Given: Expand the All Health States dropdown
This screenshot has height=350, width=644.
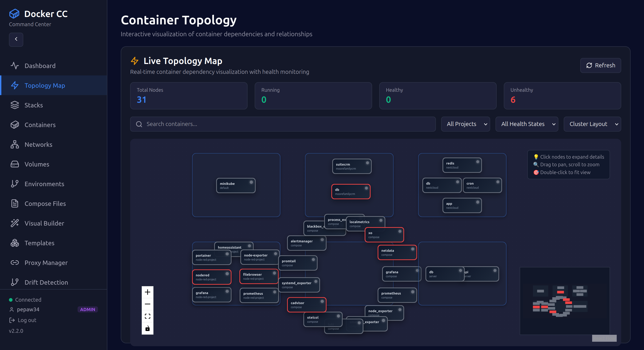Looking at the screenshot, I should (x=527, y=124).
